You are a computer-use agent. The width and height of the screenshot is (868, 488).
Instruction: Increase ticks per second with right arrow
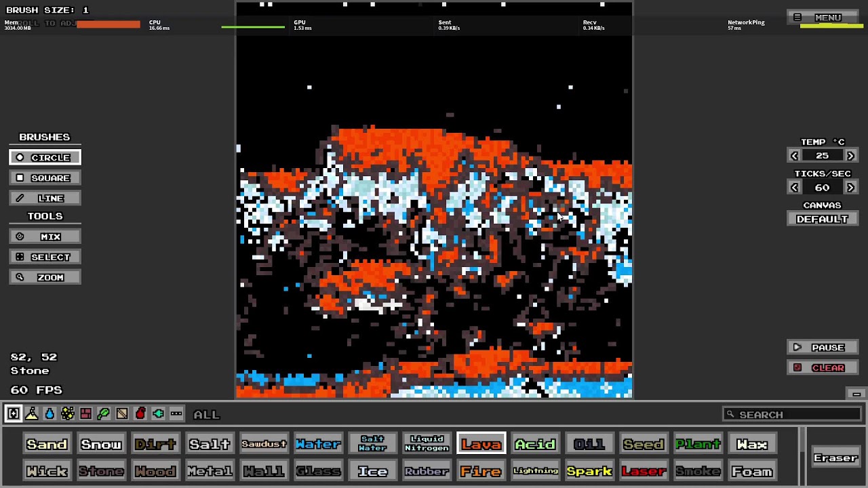(x=850, y=187)
